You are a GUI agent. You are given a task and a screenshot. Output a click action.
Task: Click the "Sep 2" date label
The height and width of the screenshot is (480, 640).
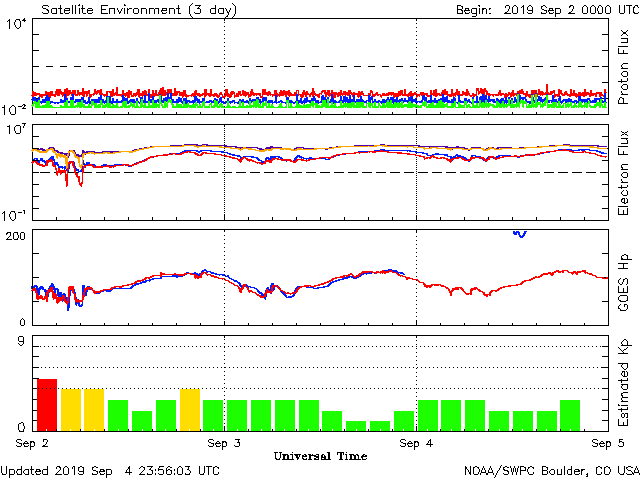pos(32,443)
